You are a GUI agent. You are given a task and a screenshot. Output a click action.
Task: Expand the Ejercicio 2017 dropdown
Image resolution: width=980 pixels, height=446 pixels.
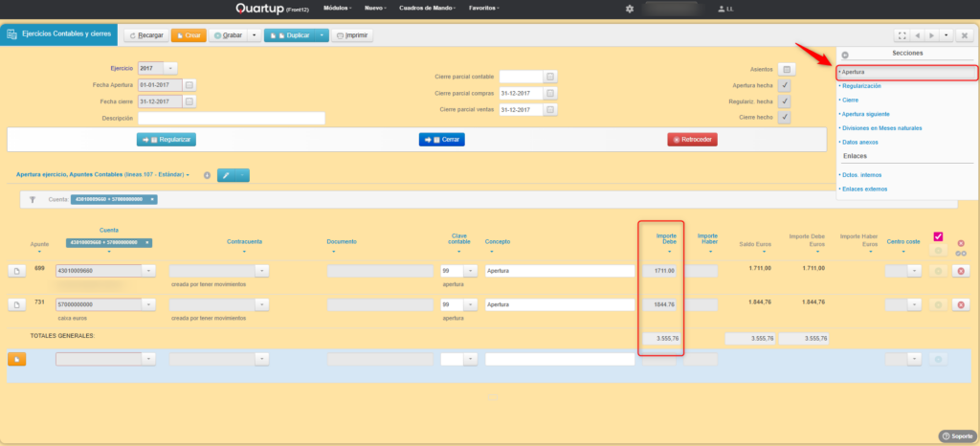click(170, 69)
